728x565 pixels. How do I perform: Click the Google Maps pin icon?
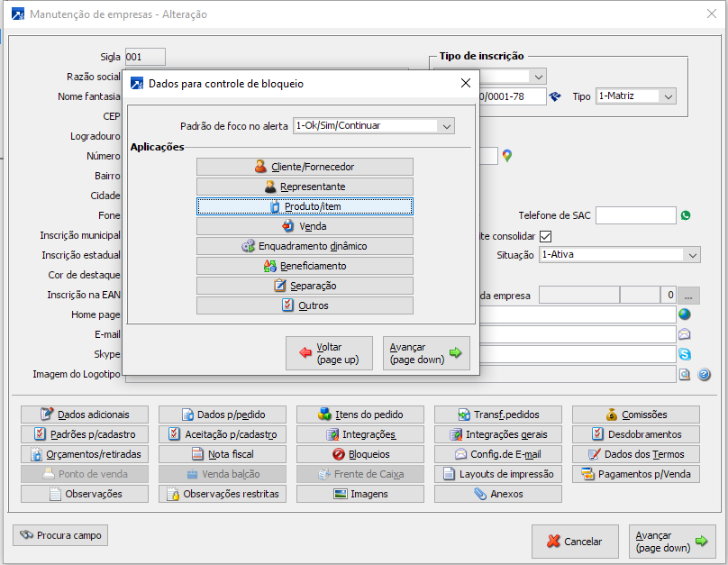pyautogui.click(x=507, y=156)
